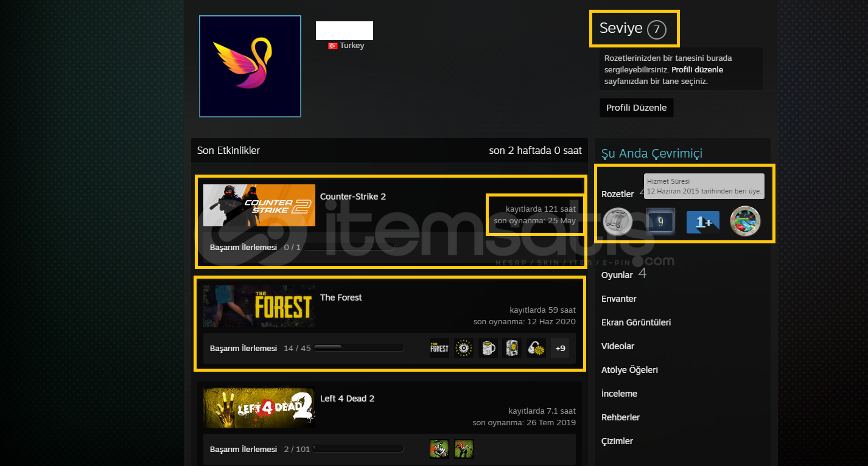Expand the +9 more achievements for The Forest
Image resolution: width=868 pixels, height=466 pixels.
coord(561,348)
